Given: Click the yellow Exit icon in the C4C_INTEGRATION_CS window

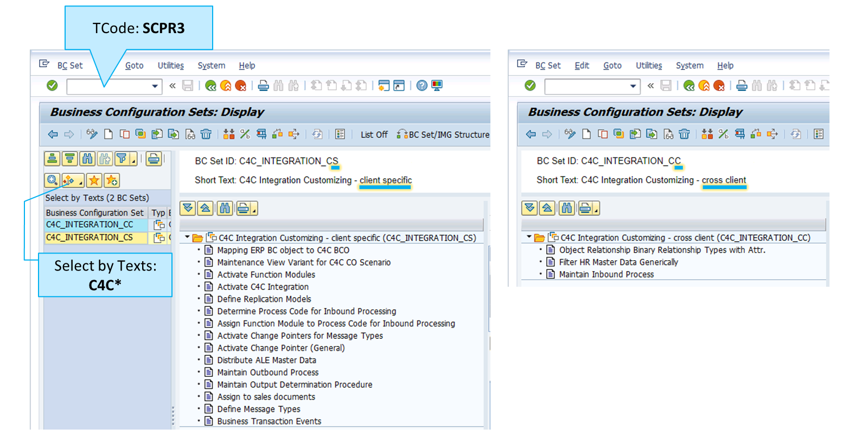Looking at the screenshot, I should pos(226,85).
